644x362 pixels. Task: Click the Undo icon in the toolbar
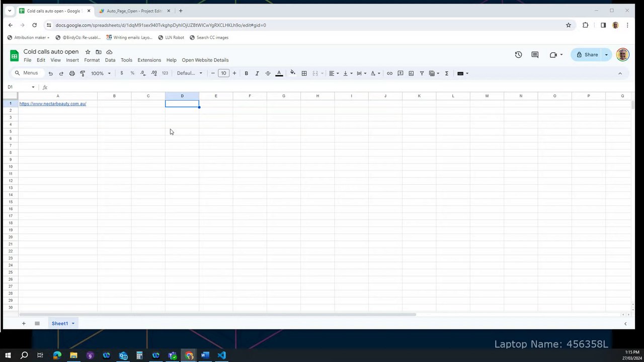pyautogui.click(x=50, y=73)
